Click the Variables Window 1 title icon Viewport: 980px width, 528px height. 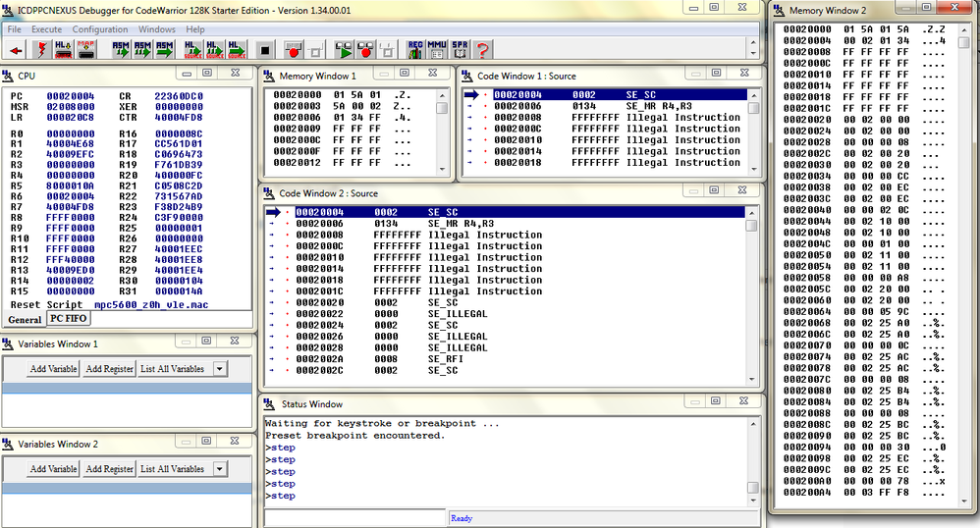pos(8,343)
